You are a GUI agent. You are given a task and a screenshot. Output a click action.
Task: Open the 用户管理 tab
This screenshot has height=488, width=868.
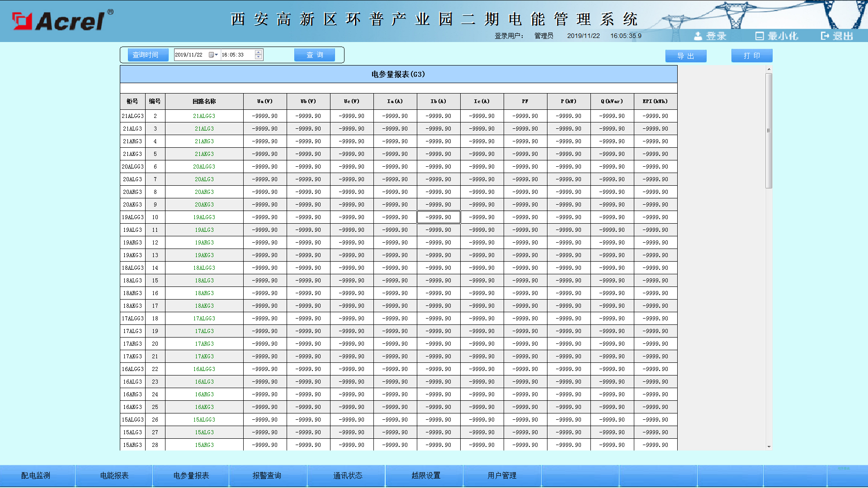(x=502, y=475)
